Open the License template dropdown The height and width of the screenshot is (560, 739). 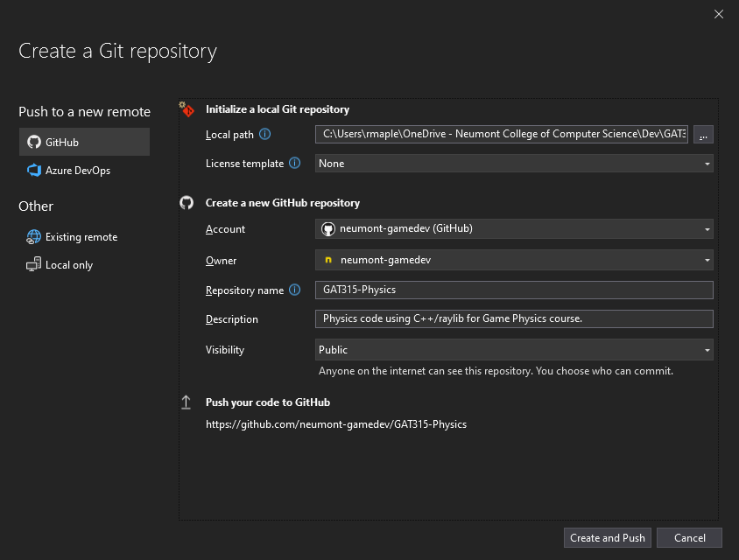tap(514, 164)
